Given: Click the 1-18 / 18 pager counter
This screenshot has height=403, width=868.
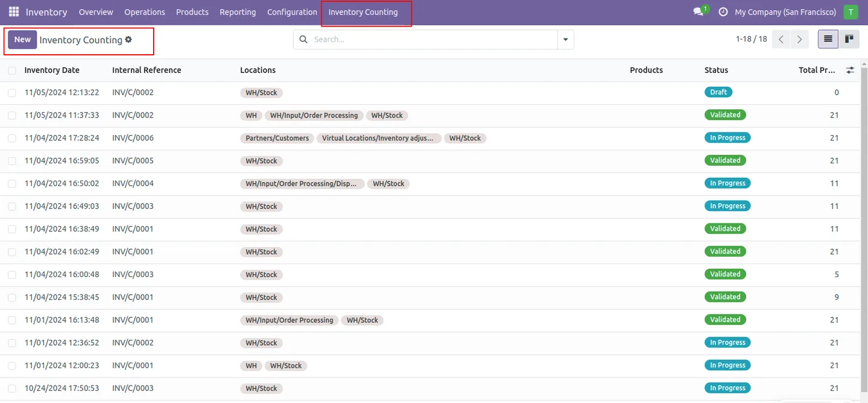Looking at the screenshot, I should coord(751,39).
